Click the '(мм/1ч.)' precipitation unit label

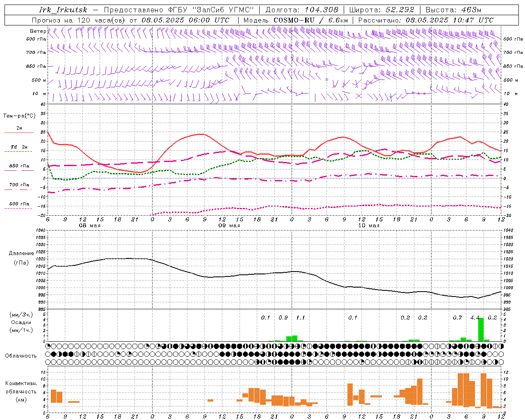pyautogui.click(x=21, y=330)
